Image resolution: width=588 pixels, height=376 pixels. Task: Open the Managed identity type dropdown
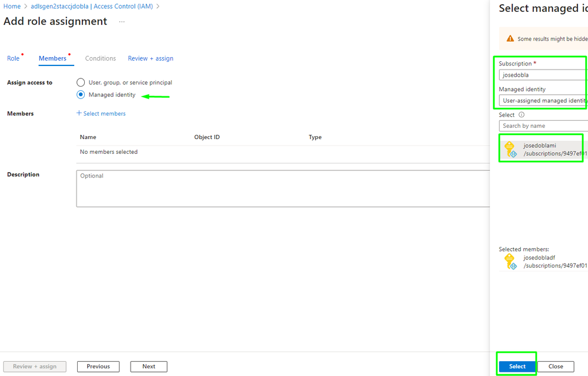tap(543, 100)
